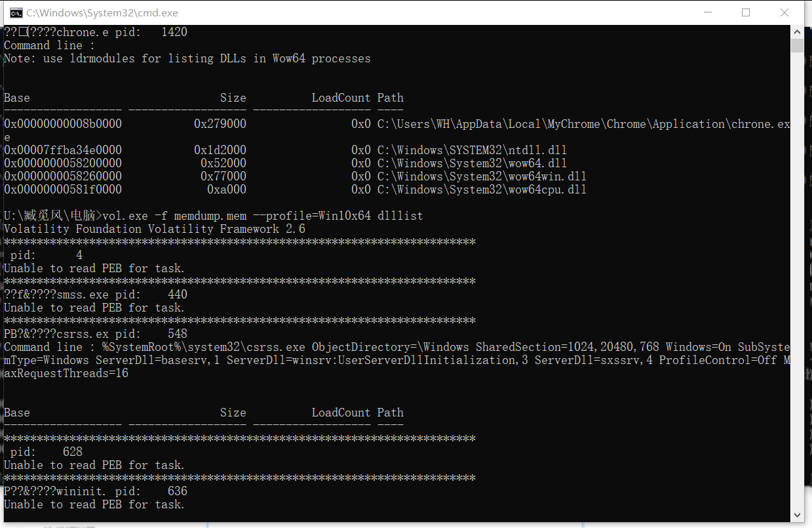The image size is (812, 528).
Task: Click the wow64cpu.dll path row
Action: pos(296,190)
